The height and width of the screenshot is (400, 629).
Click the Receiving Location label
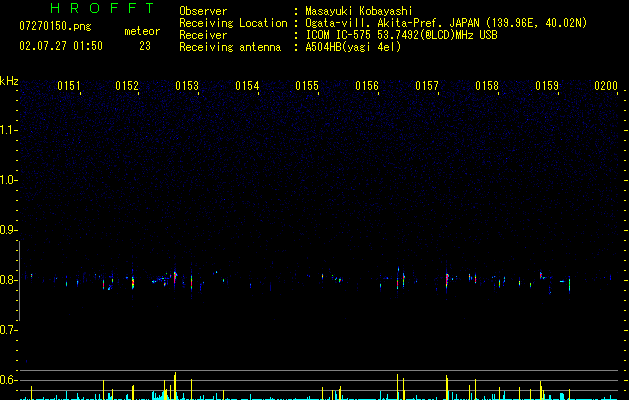(x=233, y=23)
